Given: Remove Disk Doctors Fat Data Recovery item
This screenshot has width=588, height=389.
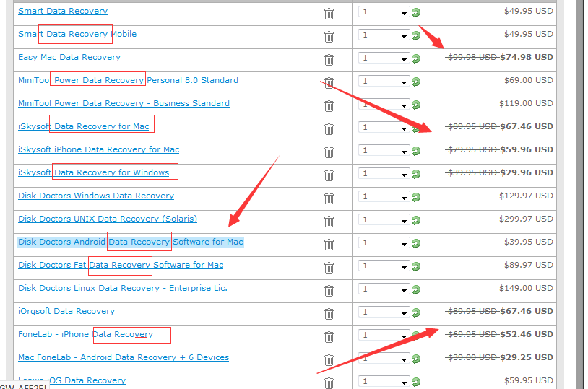Looking at the screenshot, I should (x=329, y=268).
